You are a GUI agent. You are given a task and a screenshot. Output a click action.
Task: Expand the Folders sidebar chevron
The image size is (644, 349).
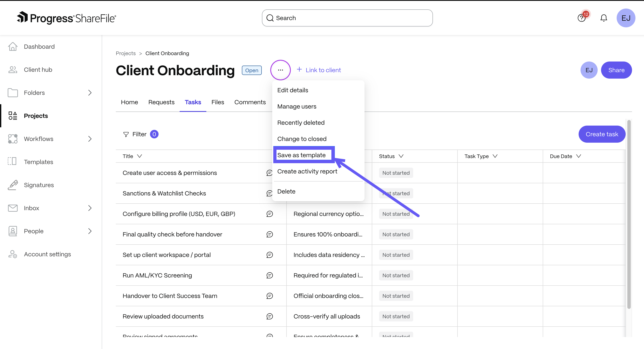pyautogui.click(x=90, y=93)
